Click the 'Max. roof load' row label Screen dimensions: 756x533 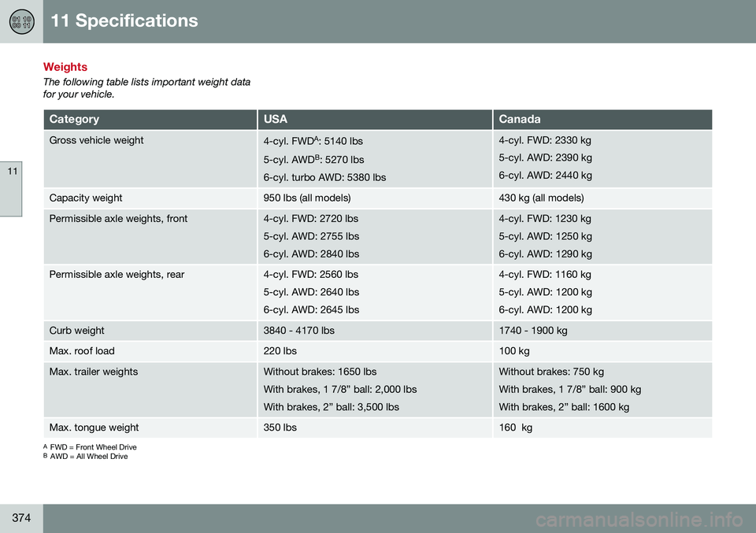coord(82,351)
